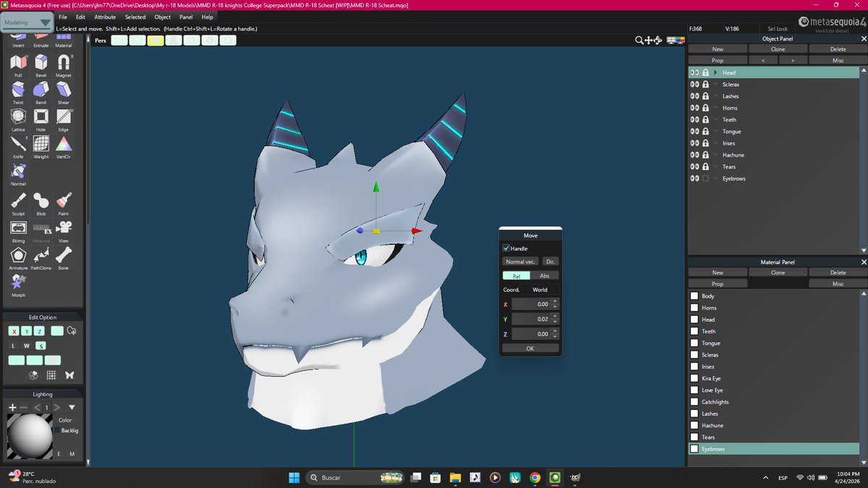This screenshot has height=488, width=868.
Task: Collapse the arrow beside Scleras object
Action: coord(715,85)
